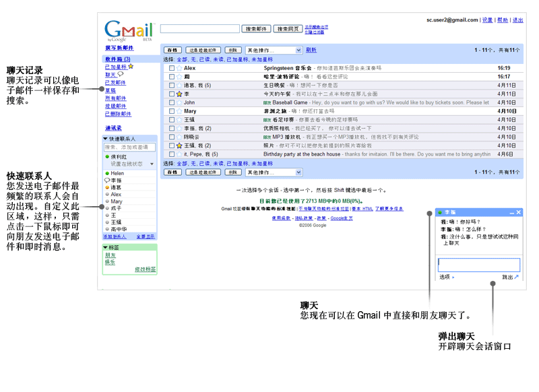Close the 李振 chat window
539x392 pixels.
pos(519,212)
